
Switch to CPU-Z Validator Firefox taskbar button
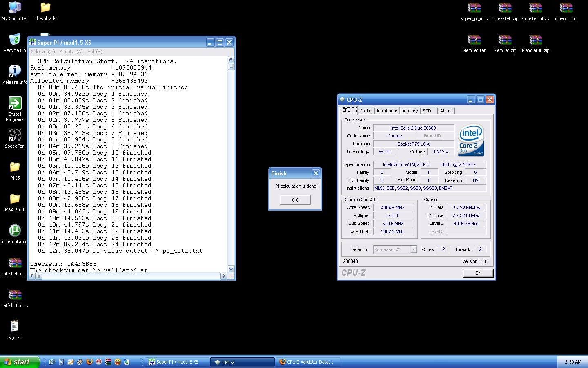tap(307, 362)
